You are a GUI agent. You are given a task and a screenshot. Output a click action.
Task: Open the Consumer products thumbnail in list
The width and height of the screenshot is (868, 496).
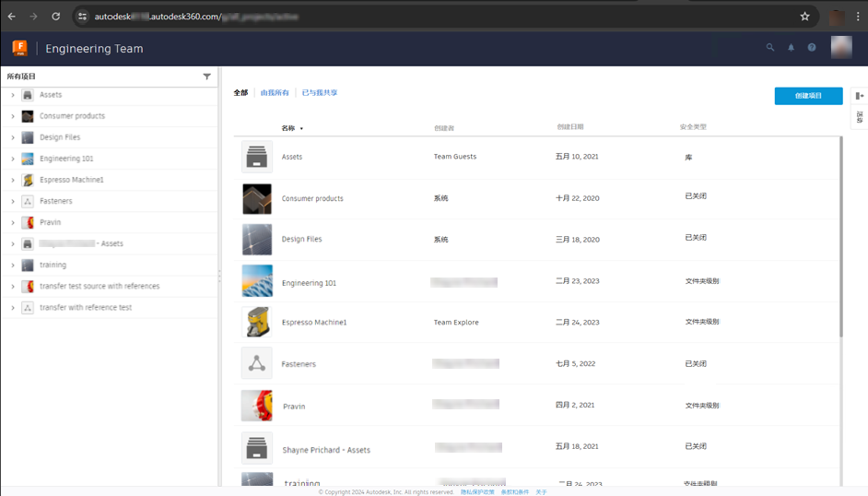pyautogui.click(x=257, y=199)
